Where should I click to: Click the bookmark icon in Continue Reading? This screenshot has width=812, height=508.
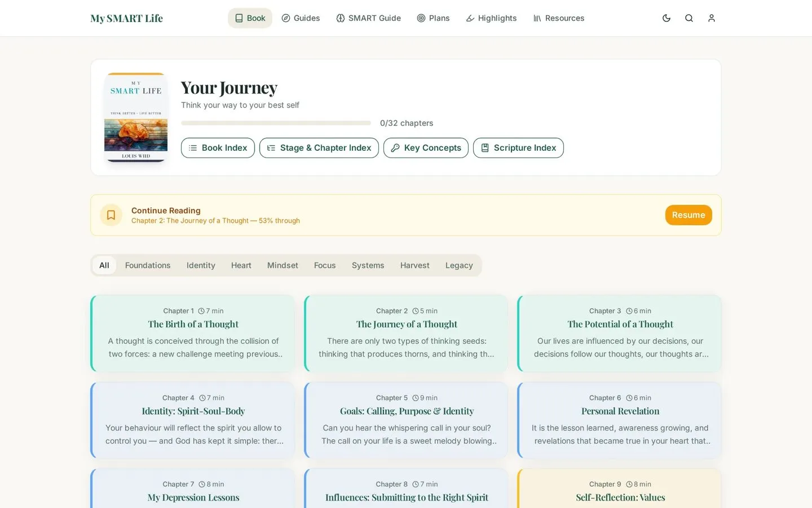[111, 215]
